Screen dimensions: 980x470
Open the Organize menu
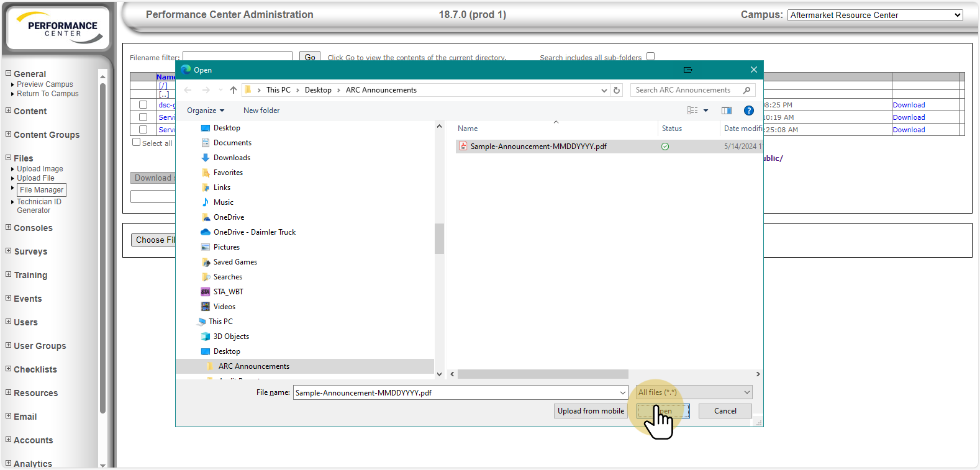(x=206, y=111)
